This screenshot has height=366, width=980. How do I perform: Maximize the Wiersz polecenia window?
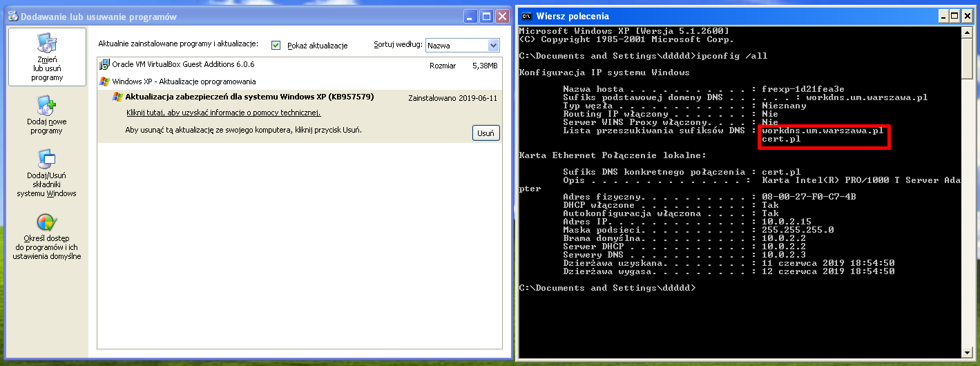pos(954,16)
